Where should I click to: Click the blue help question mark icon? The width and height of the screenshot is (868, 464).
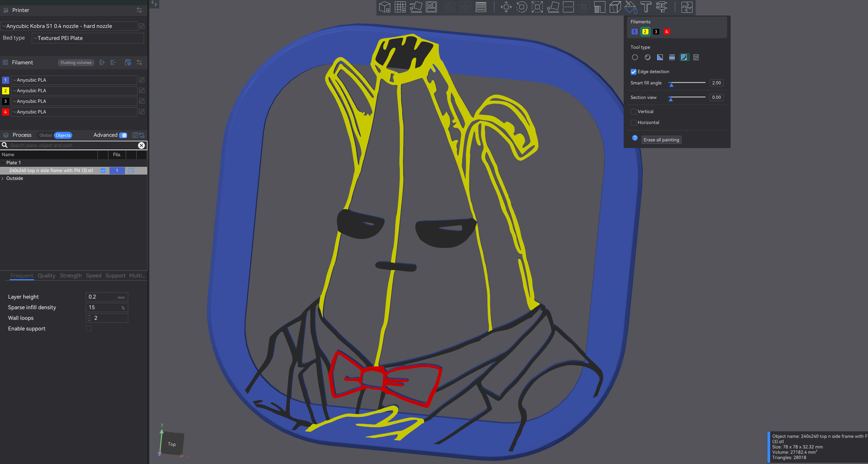click(x=635, y=138)
